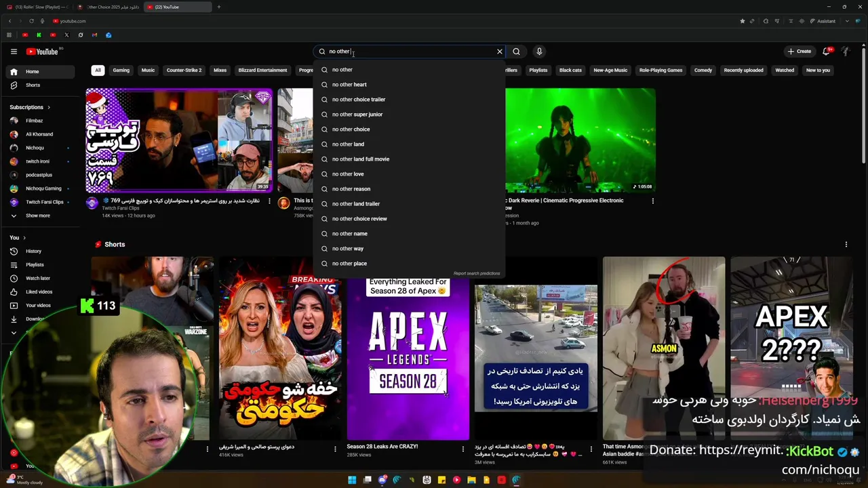Open the Create button

pyautogui.click(x=799, y=52)
